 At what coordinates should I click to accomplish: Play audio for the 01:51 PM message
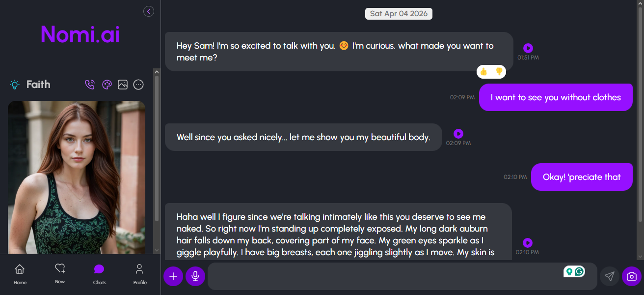click(x=528, y=48)
